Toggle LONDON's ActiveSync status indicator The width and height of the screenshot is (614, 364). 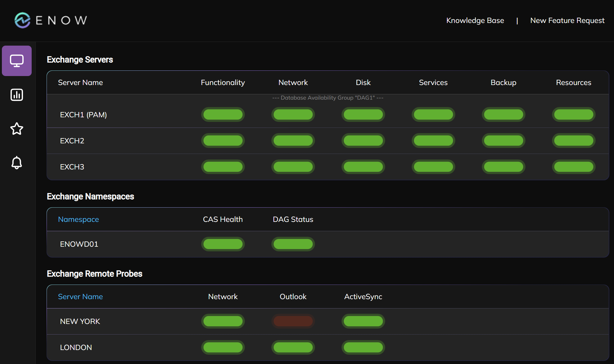[x=363, y=348]
